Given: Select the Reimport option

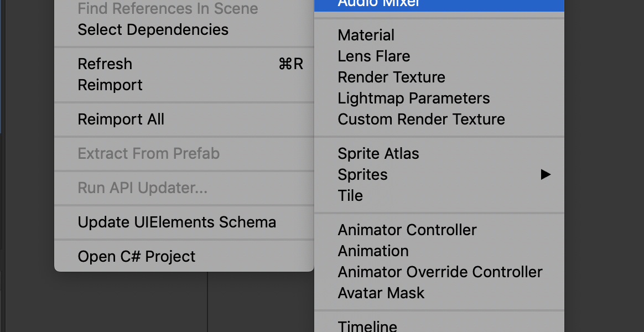Looking at the screenshot, I should pos(110,85).
